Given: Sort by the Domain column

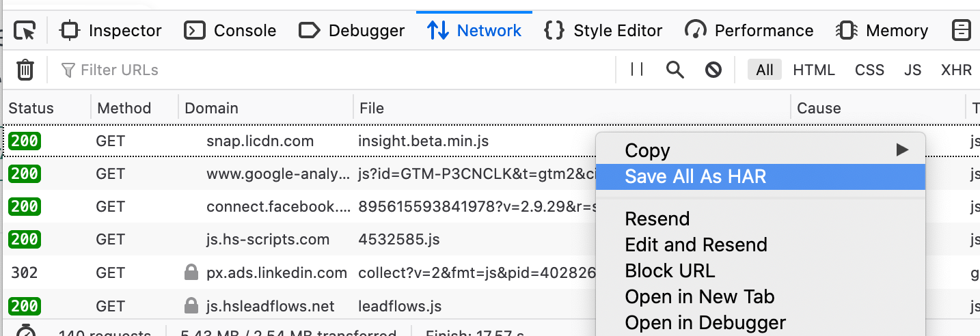Looking at the screenshot, I should [x=266, y=108].
